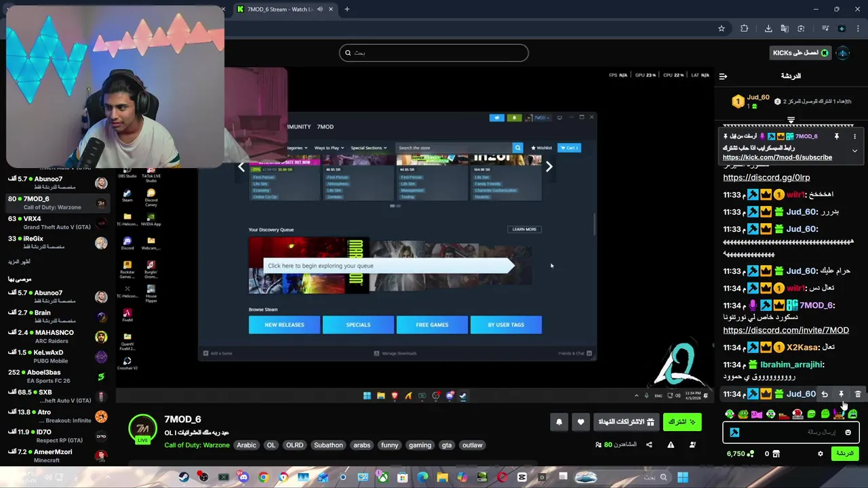Select the Subathon tag
This screenshot has width=868, height=488.
tap(328, 445)
